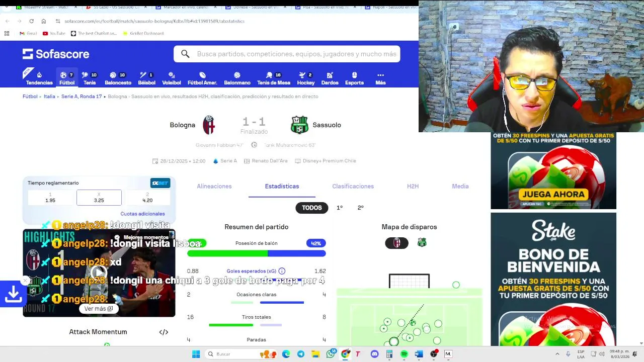Open the Italia breadcrumb link
Viewport: 644px width, 362px height.
(x=49, y=96)
